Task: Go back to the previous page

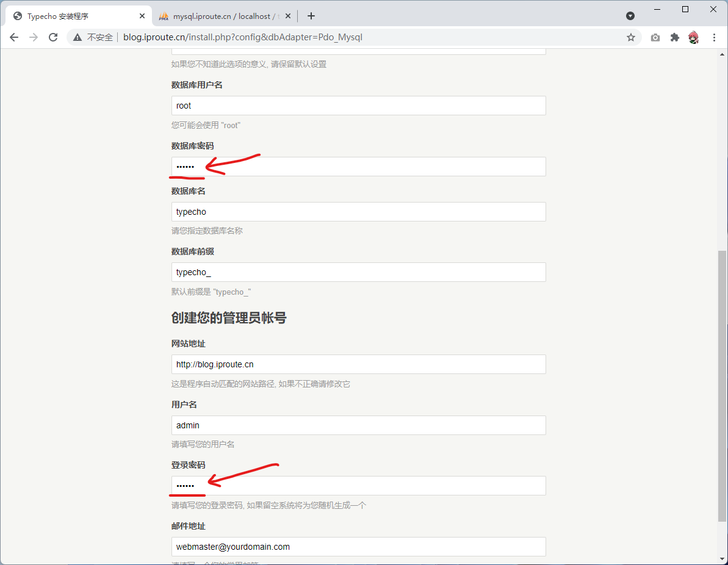Action: [14, 37]
